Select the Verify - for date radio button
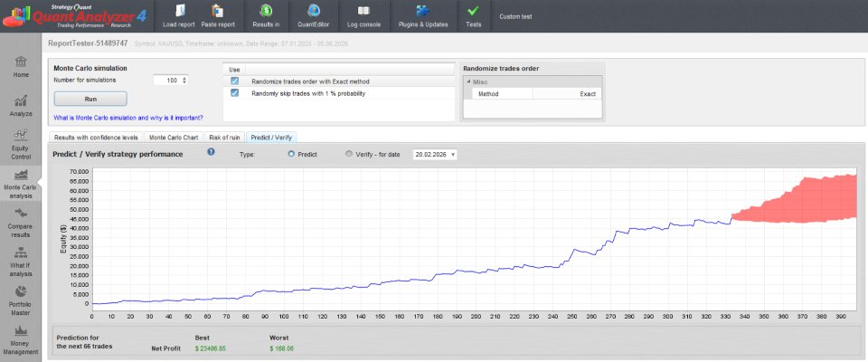868x362 pixels. (x=349, y=155)
